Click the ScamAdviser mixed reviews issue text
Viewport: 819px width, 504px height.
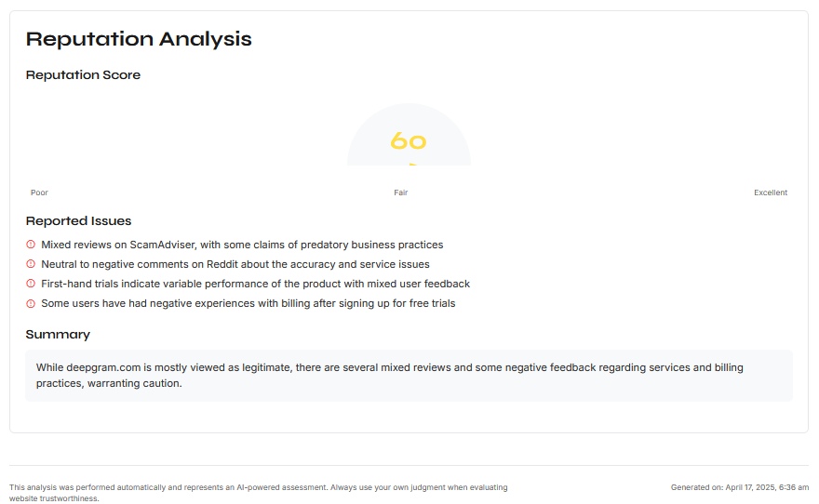pyautogui.click(x=242, y=245)
